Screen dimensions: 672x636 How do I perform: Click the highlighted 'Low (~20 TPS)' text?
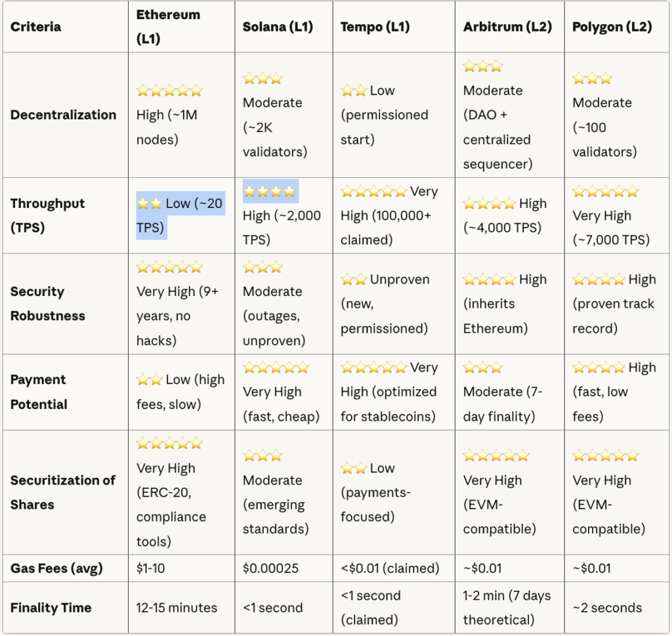point(180,215)
